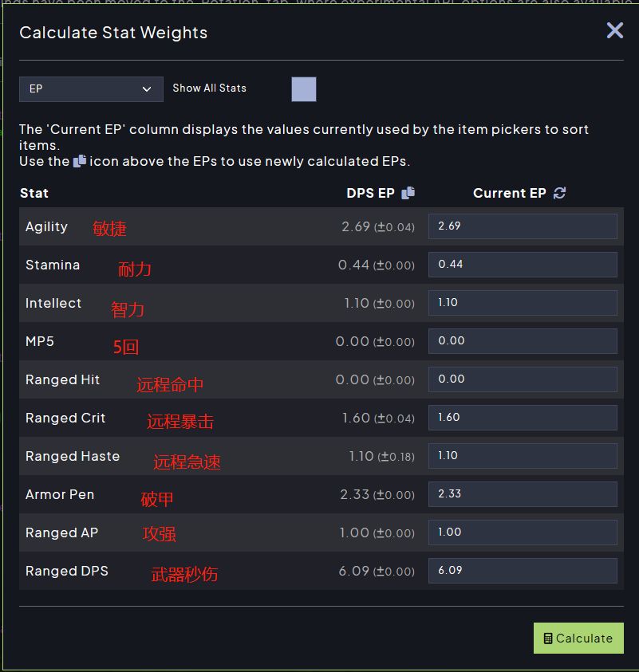Click the Ranged Haste Current EP input
The height and width of the screenshot is (672, 639).
coord(523,456)
